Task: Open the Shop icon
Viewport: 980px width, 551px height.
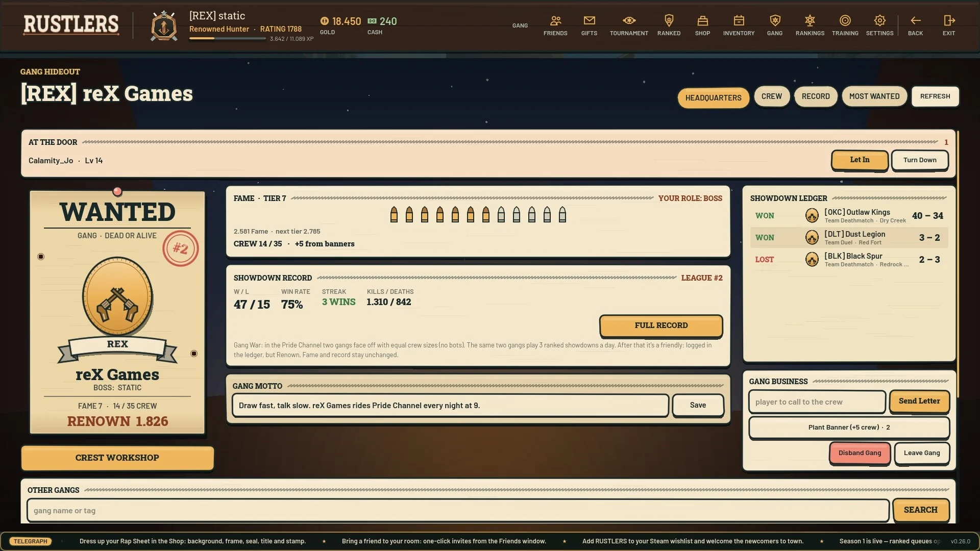Action: click(x=702, y=21)
